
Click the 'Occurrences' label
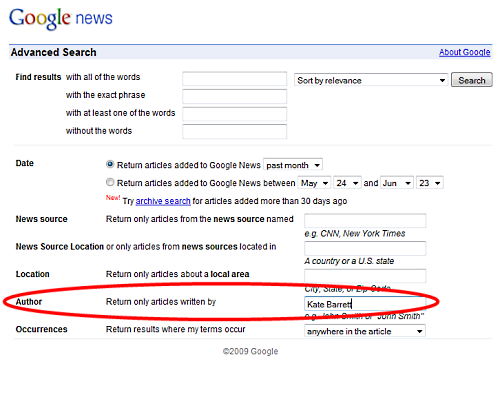coord(41,329)
